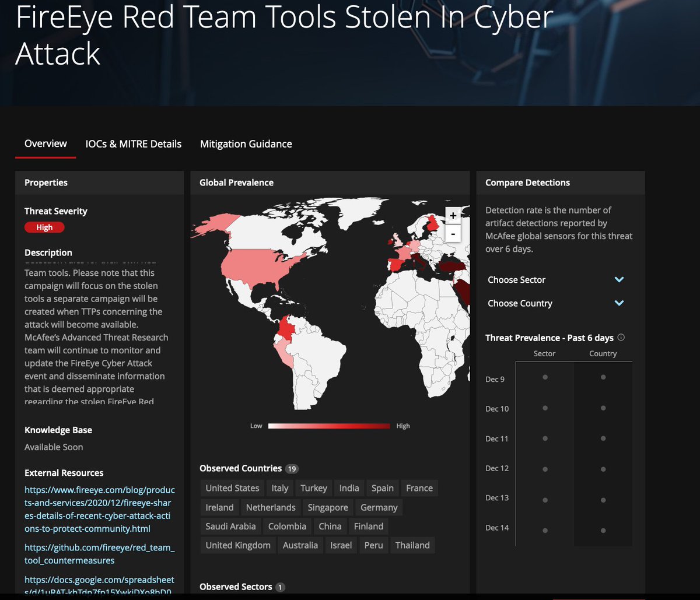This screenshot has width=700, height=600.
Task: Select the United States country chip
Action: 232,488
